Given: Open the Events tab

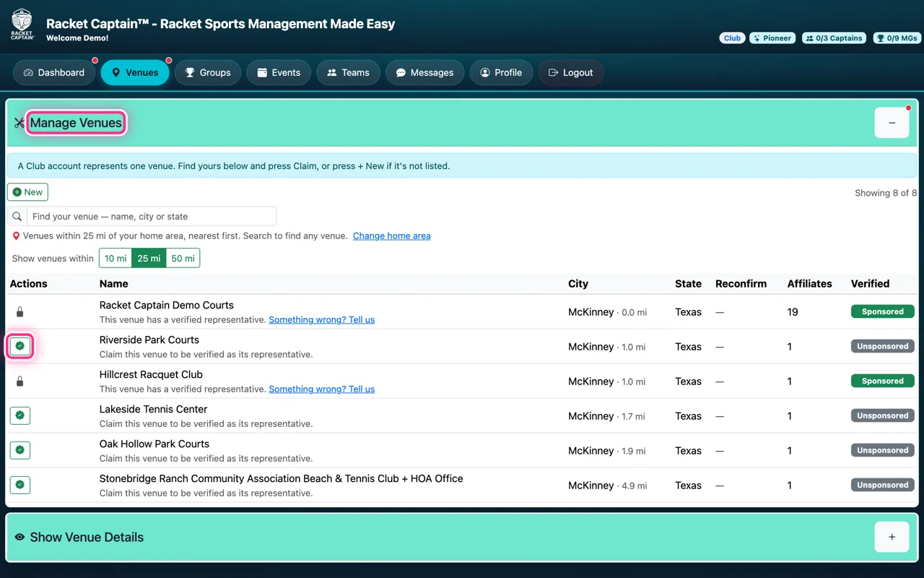Looking at the screenshot, I should tap(279, 72).
